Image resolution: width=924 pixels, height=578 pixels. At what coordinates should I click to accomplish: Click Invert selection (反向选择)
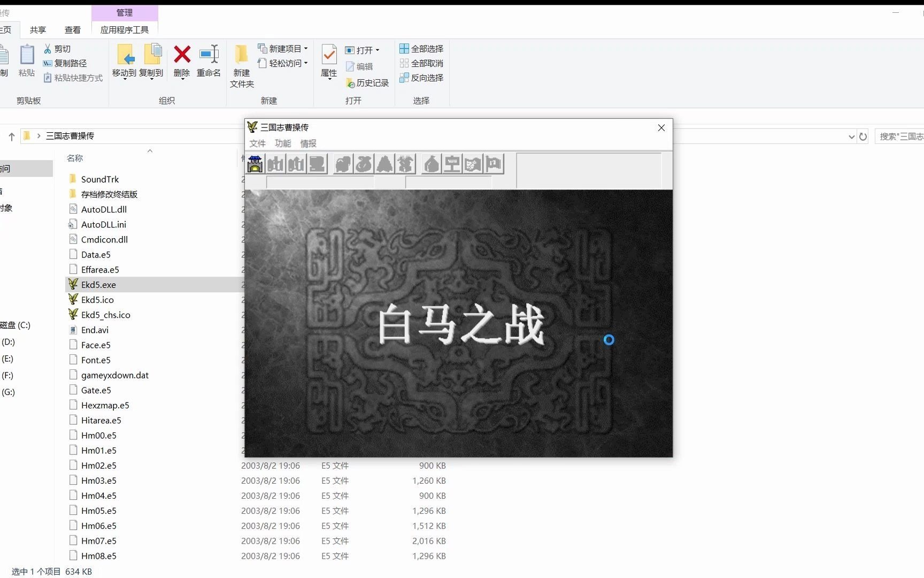click(421, 78)
